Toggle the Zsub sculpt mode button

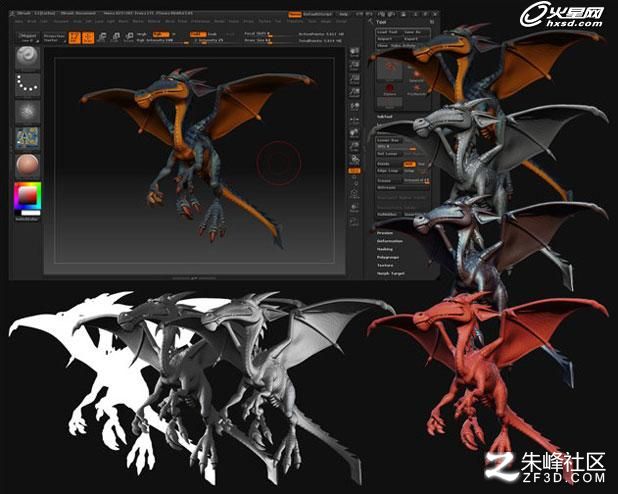(212, 34)
